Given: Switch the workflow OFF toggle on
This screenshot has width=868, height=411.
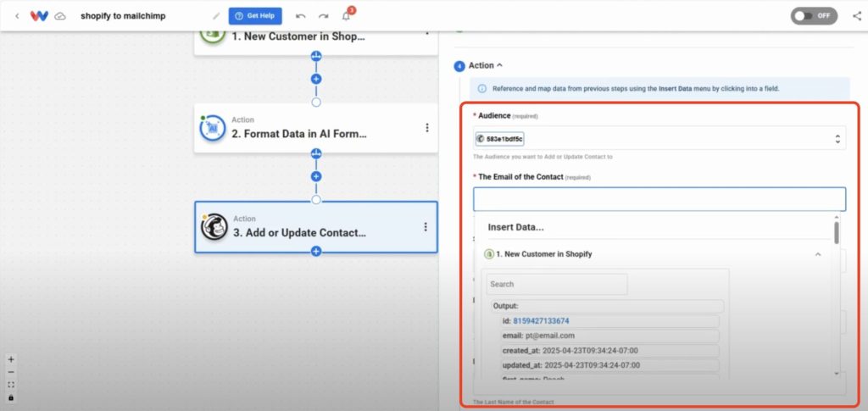Looking at the screenshot, I should point(814,16).
